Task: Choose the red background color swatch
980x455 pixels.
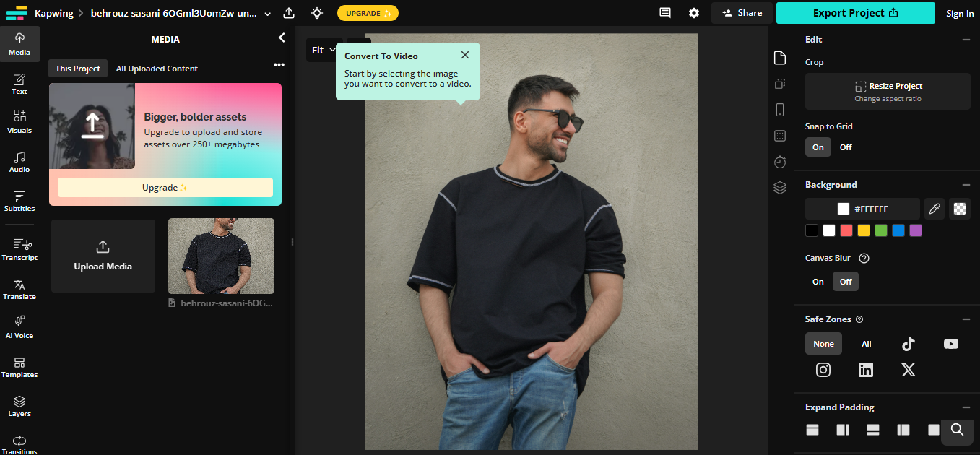Action: click(x=846, y=230)
